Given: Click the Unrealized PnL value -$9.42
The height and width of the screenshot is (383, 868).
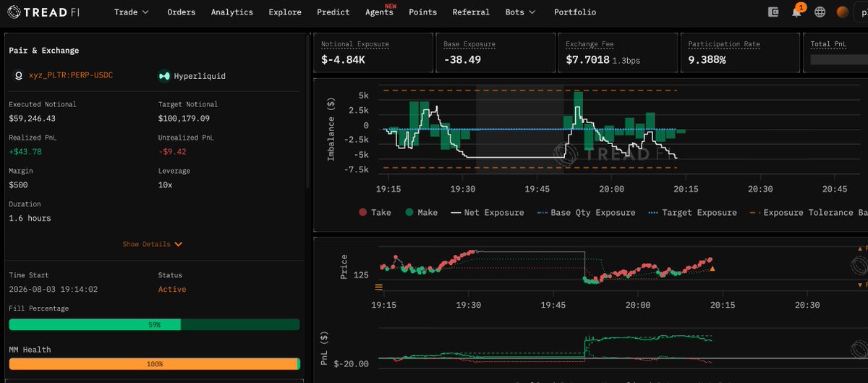Looking at the screenshot, I should (172, 151).
